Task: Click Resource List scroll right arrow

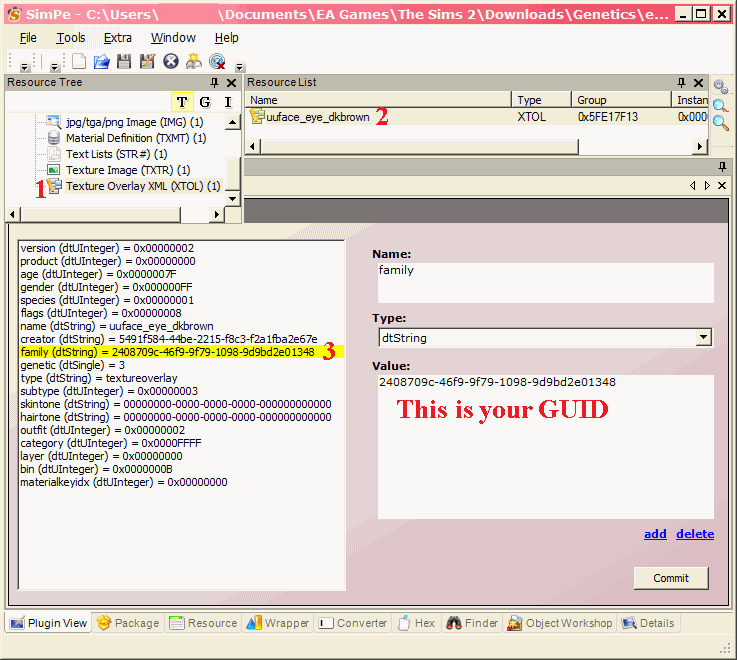Action: tap(699, 146)
